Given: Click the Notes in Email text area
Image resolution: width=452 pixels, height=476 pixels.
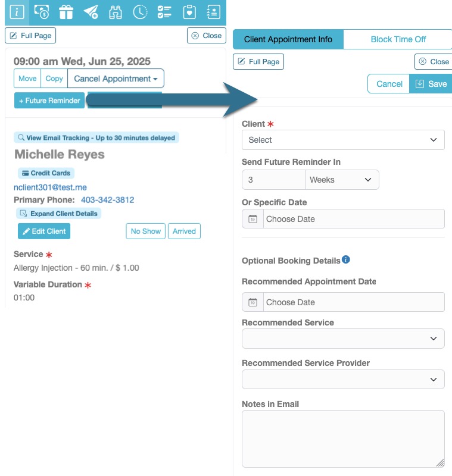Looking at the screenshot, I should pos(343,439).
